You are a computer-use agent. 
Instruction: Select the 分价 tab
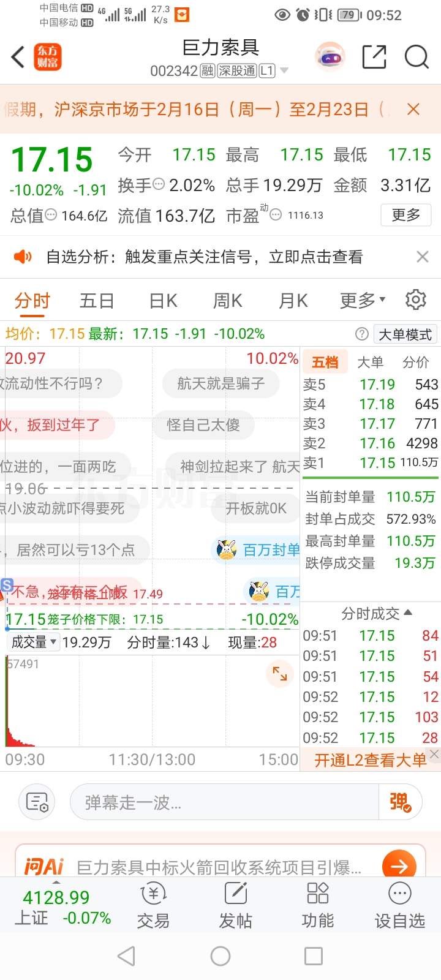(x=416, y=362)
